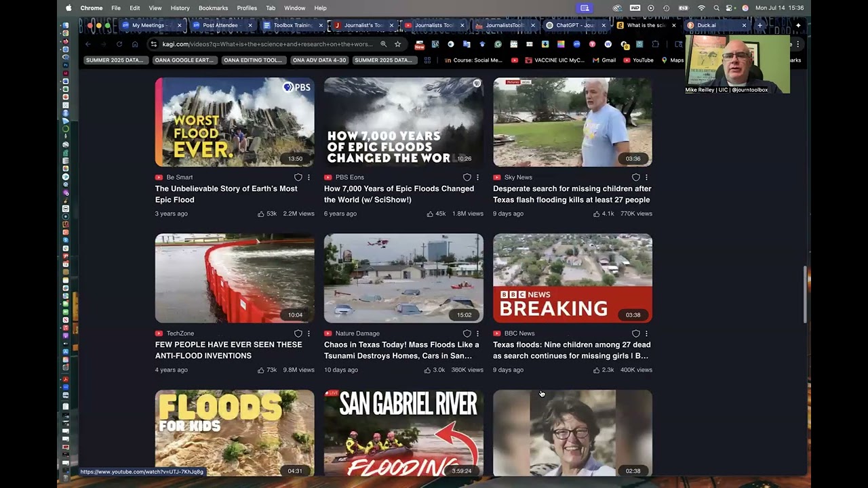Screen dimensions: 868x488
Task: Open the YouTube bookmark
Action: (x=638, y=60)
